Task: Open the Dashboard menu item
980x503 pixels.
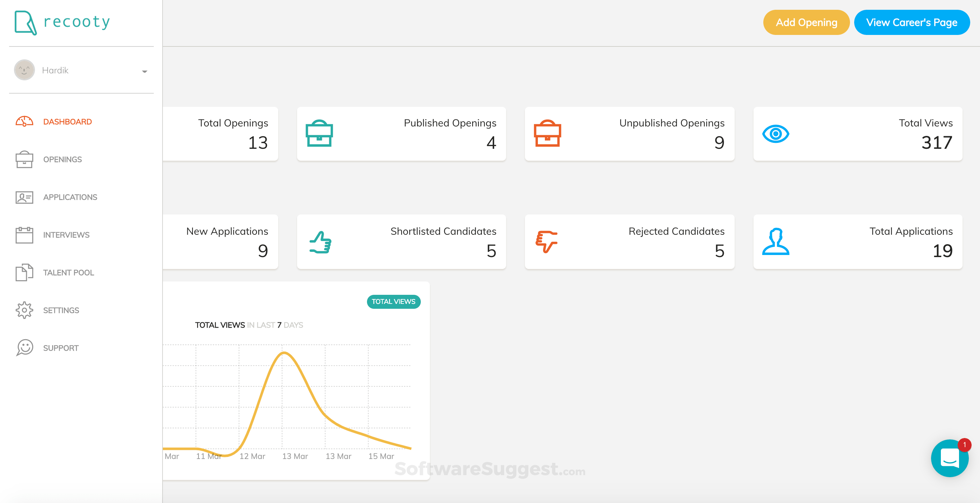Action: tap(67, 122)
